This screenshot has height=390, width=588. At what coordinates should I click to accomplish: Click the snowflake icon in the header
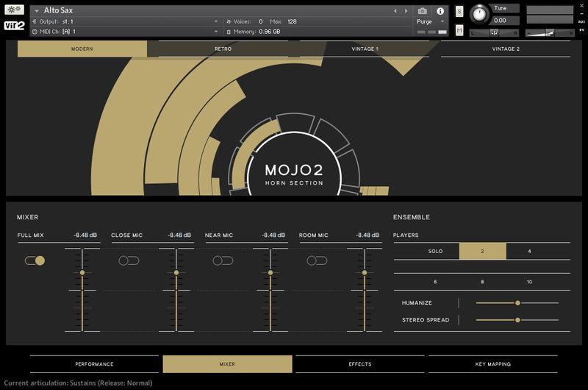click(15, 10)
